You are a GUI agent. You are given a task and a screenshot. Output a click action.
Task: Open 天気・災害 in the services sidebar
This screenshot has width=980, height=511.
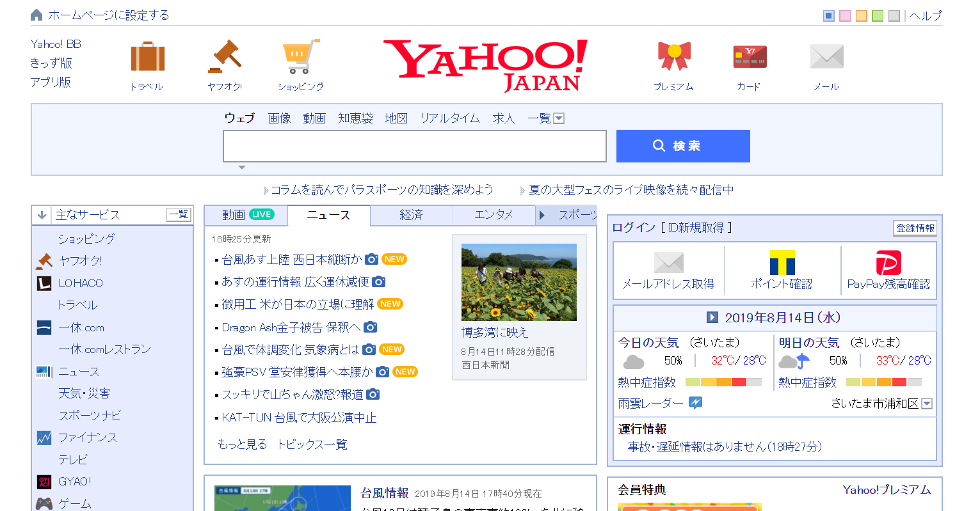(84, 393)
